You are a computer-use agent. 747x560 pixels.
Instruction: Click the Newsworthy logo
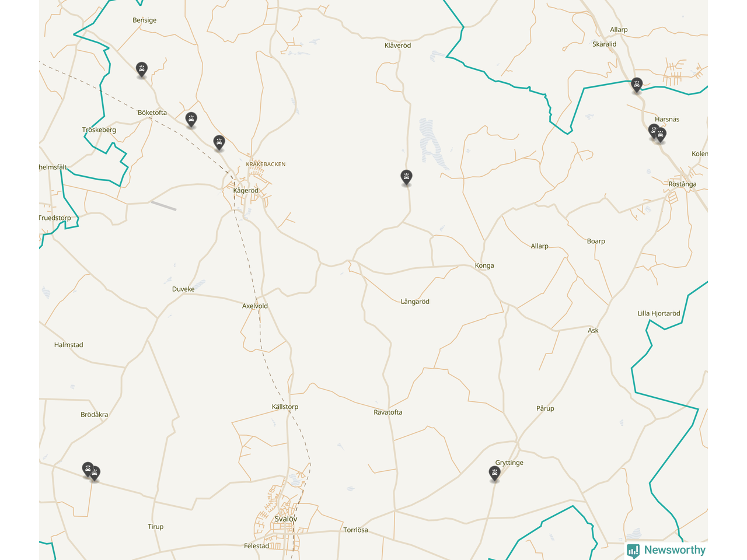click(666, 550)
